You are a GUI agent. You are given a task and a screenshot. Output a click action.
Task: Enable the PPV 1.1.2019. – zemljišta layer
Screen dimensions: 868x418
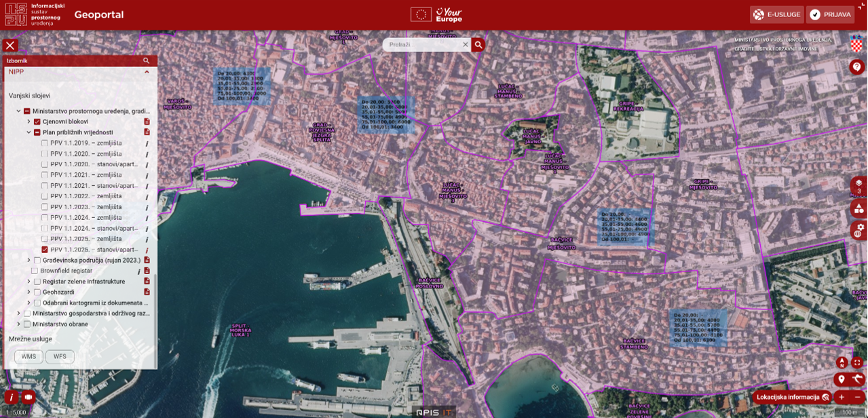click(45, 143)
